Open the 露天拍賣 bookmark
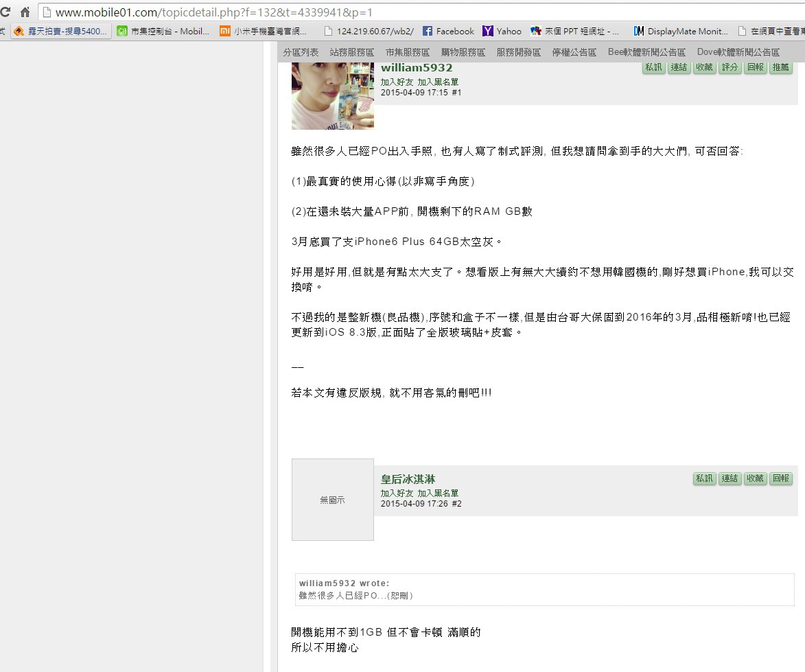This screenshot has height=672, width=805. click(x=60, y=32)
